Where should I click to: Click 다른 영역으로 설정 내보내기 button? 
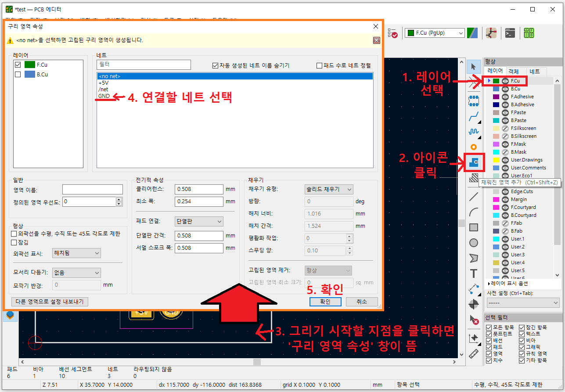click(x=50, y=302)
